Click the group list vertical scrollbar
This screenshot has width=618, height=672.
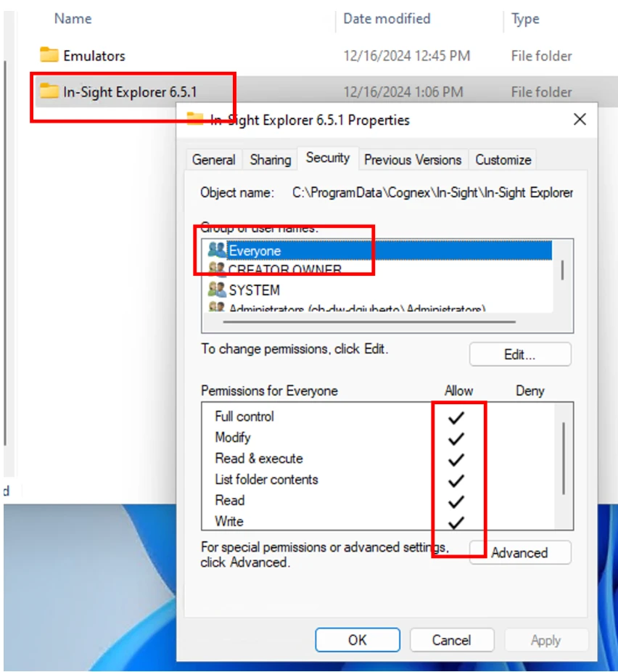point(562,270)
